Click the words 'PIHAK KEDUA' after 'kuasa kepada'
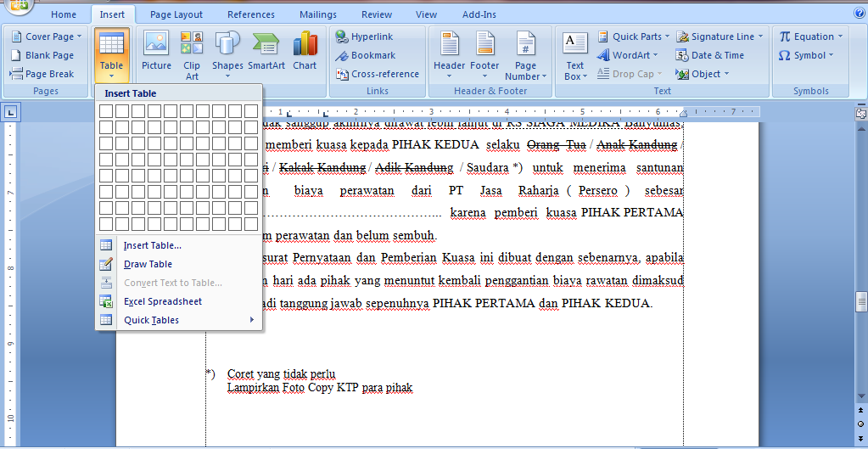 pos(435,144)
